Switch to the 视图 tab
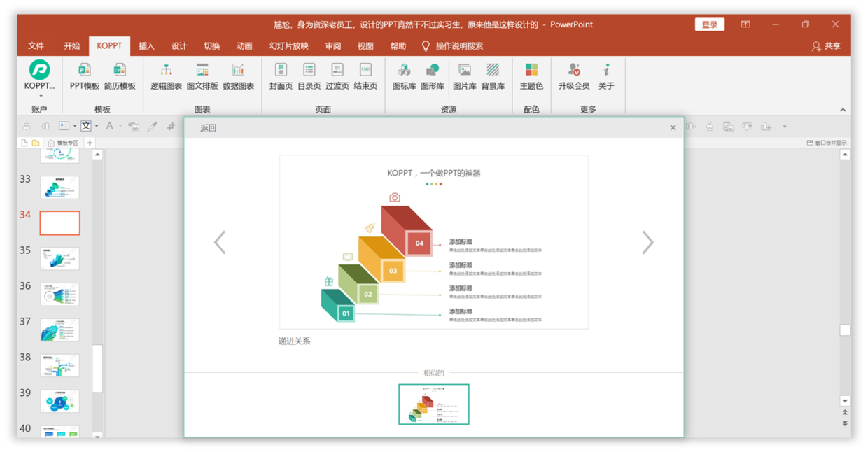This screenshot has height=452, width=868. 365,46
